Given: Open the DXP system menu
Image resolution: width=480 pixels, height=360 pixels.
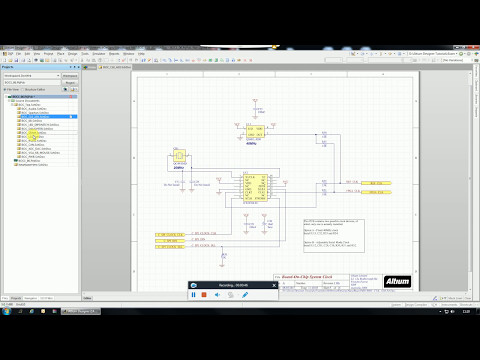Looking at the screenshot, I should (8, 54).
